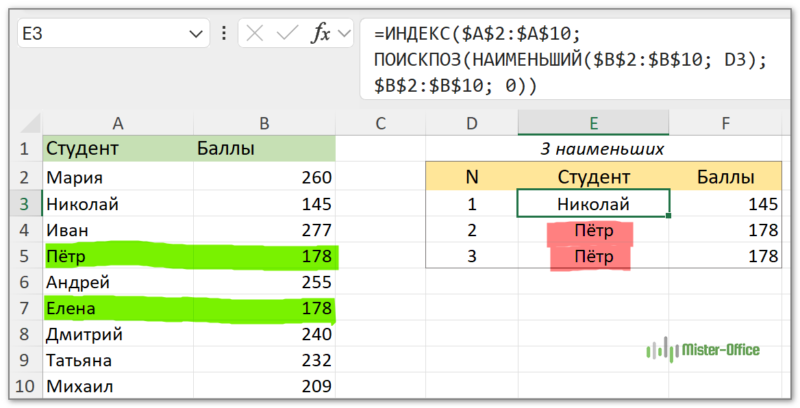
Task: Click the red highlighted 'Пётр' cell in row 4
Action: coord(593,231)
